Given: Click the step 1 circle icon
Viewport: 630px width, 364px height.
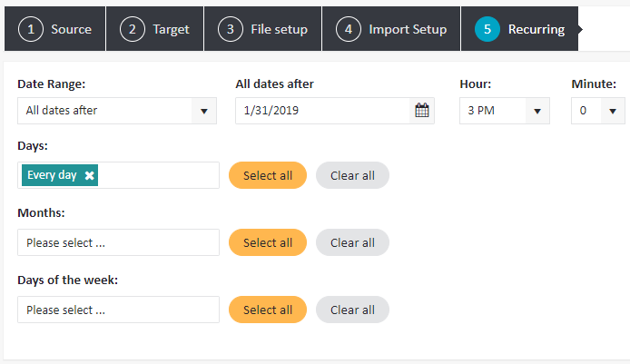Looking at the screenshot, I should 31,29.
